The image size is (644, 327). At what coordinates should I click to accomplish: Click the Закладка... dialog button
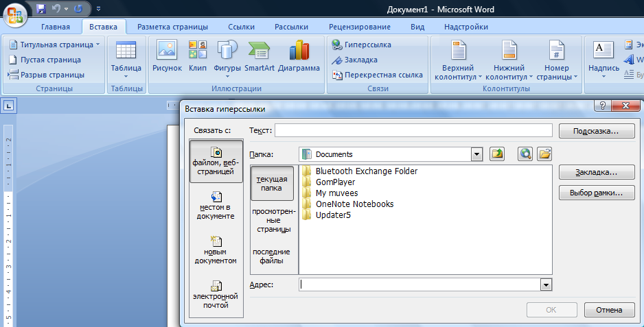597,172
